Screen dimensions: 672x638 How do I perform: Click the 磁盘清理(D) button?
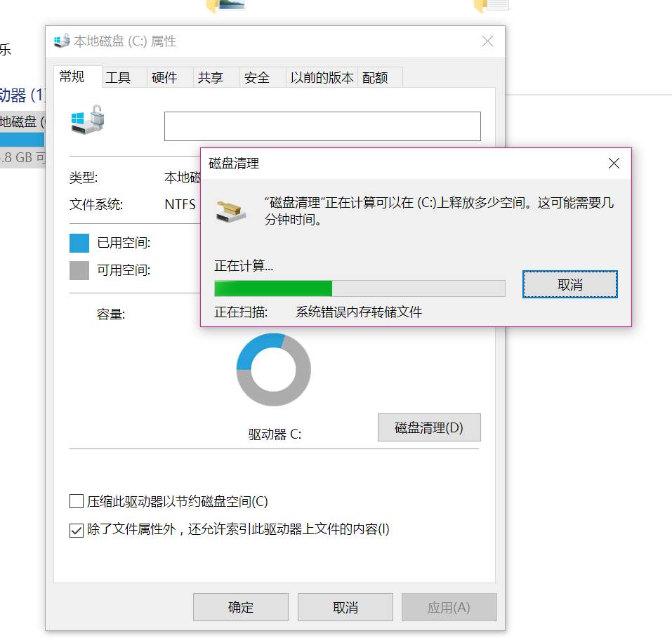pos(429,427)
